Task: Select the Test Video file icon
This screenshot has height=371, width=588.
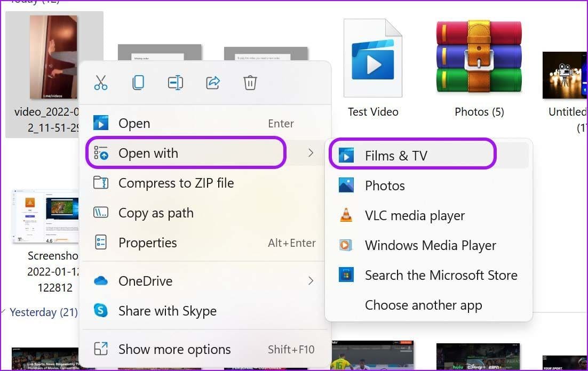Action: [x=373, y=58]
